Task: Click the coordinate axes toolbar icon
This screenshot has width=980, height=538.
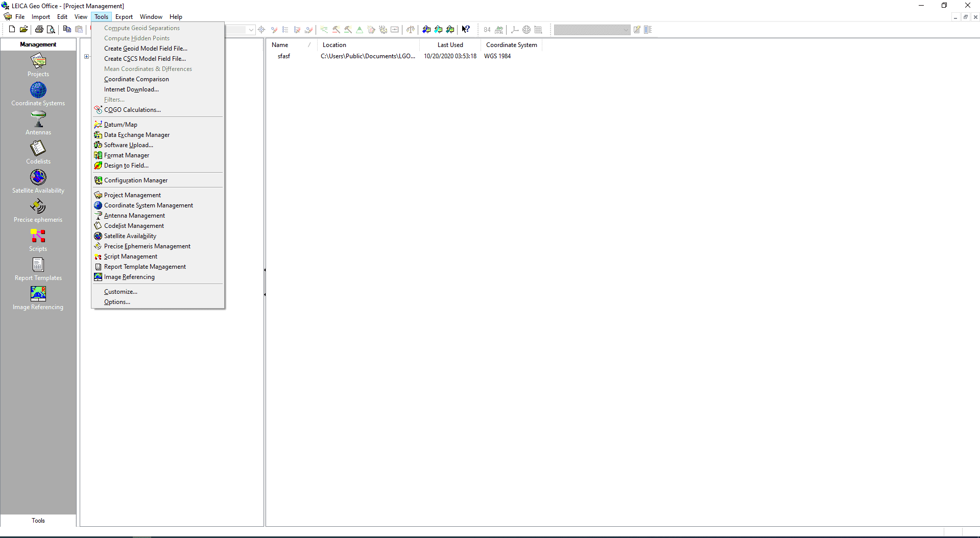Action: (x=515, y=30)
